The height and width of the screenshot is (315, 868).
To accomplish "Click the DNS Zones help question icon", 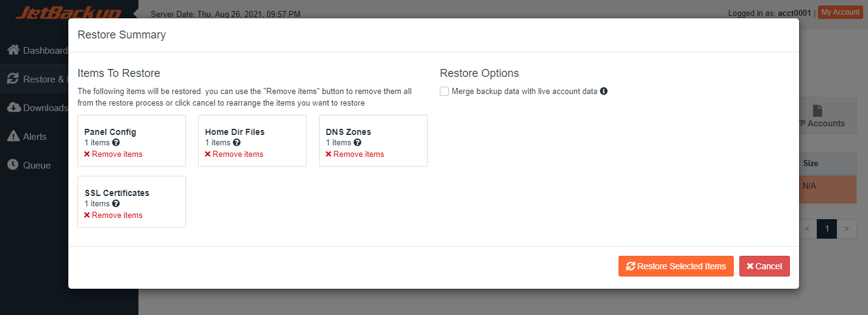I will tap(357, 143).
